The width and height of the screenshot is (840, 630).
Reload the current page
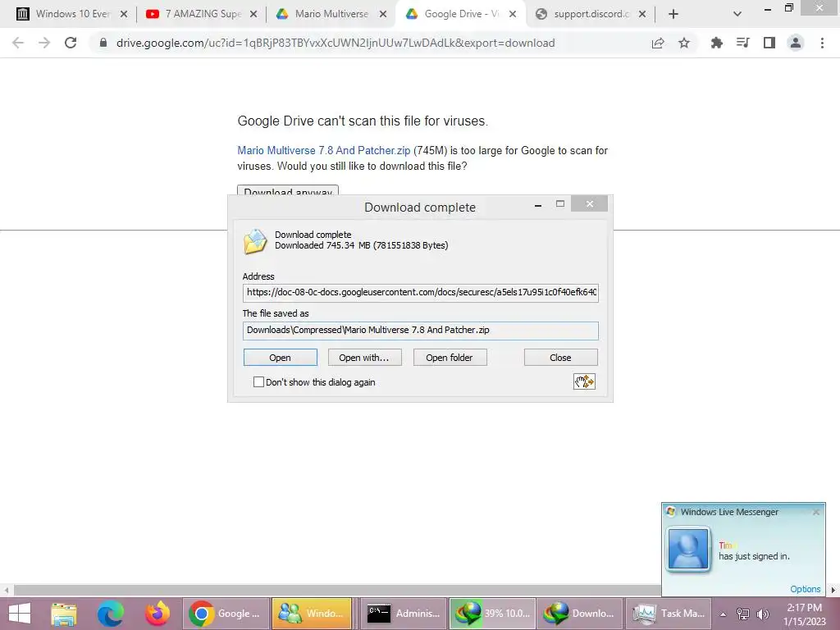click(x=71, y=43)
